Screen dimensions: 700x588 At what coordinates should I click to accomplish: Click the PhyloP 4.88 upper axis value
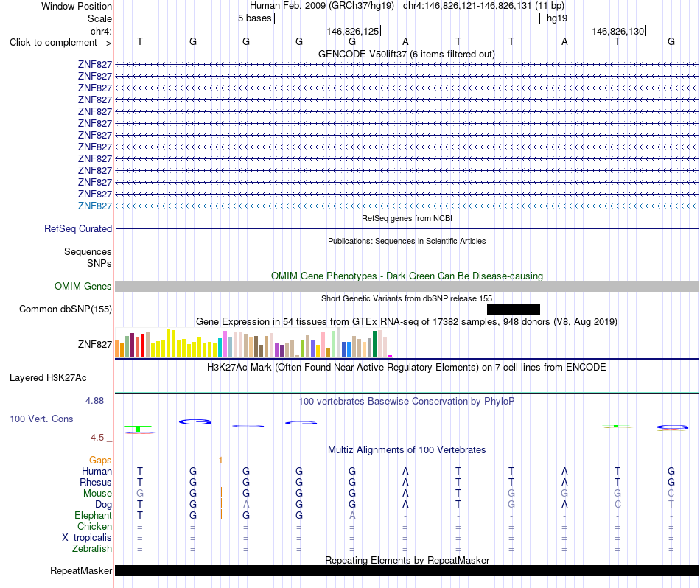(x=94, y=401)
